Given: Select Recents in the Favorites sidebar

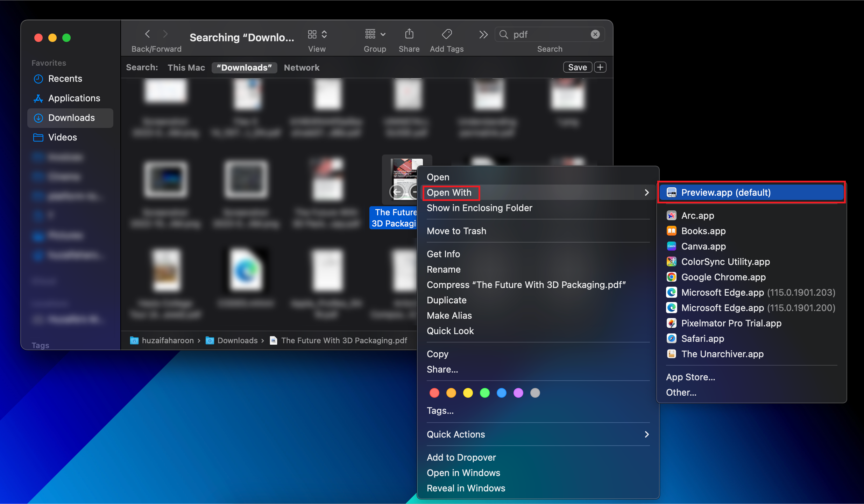Looking at the screenshot, I should [65, 79].
